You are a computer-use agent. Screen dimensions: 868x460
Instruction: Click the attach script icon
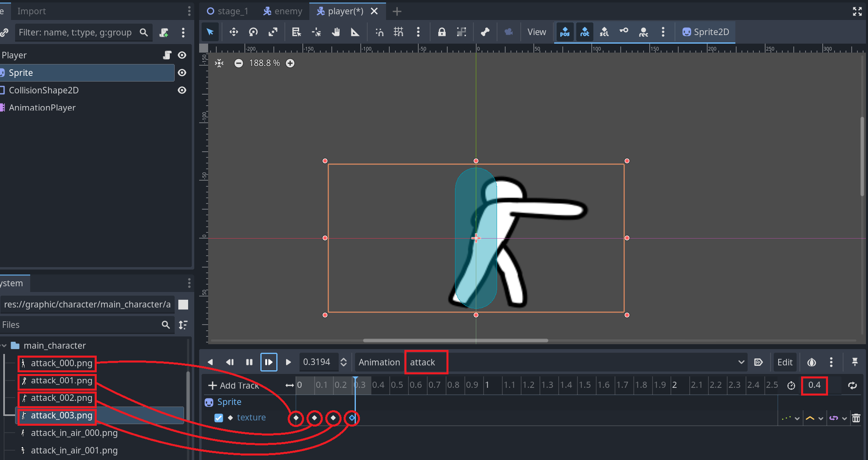pos(164,33)
